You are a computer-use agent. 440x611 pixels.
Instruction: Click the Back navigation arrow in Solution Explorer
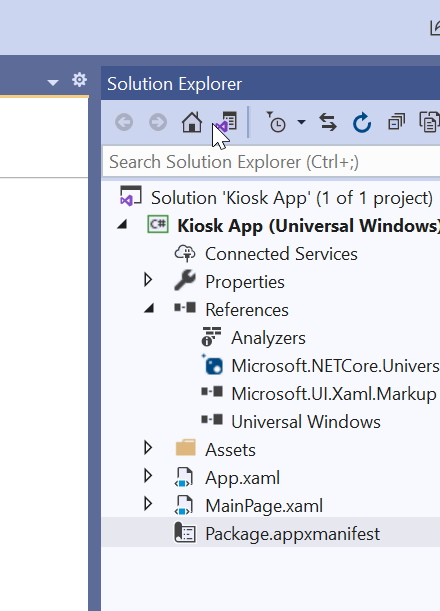tap(124, 122)
